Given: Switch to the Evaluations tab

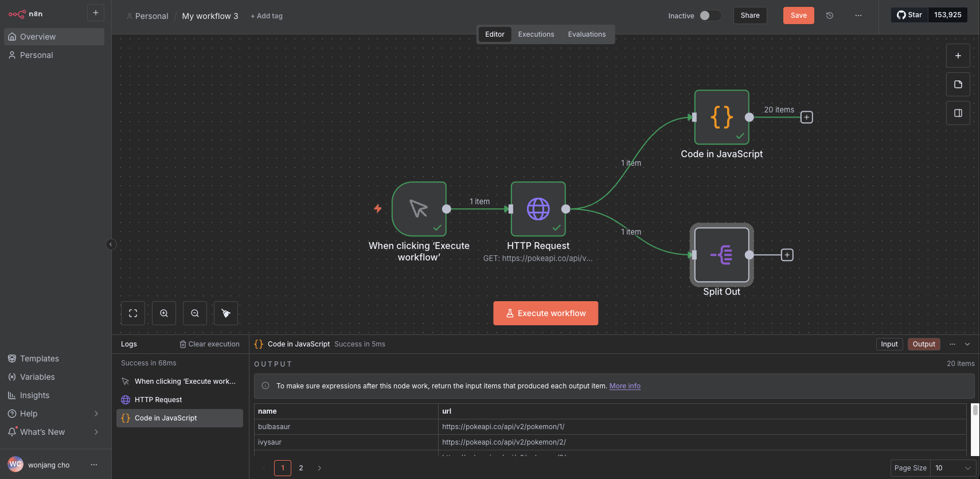Looking at the screenshot, I should click(x=587, y=34).
